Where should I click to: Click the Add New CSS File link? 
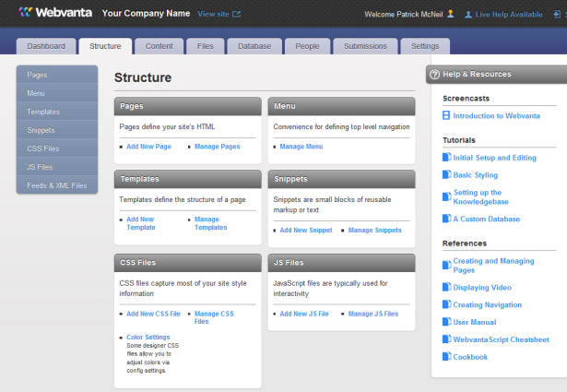pos(153,314)
